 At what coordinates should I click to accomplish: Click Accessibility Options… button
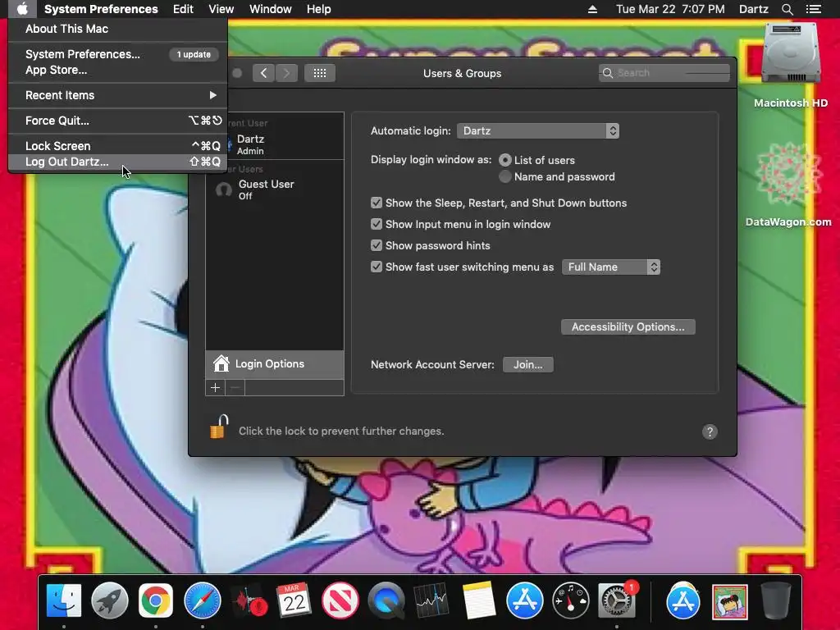(628, 326)
